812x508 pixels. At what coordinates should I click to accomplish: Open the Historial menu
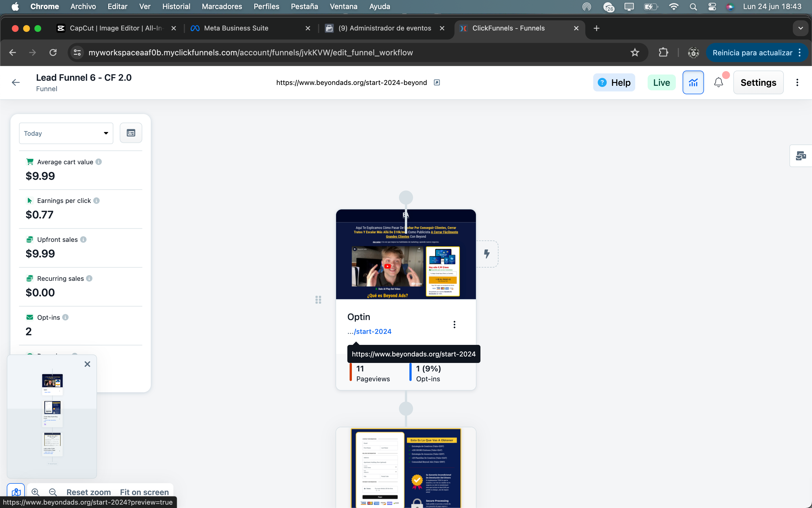tap(176, 6)
